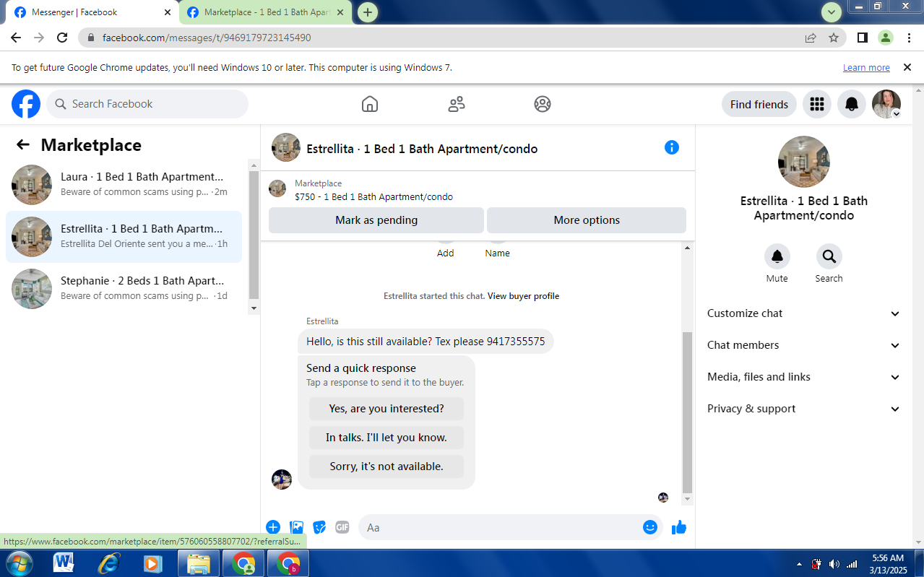This screenshot has height=577, width=924.
Task: Open the emoji picker in message box
Action: pos(650,527)
